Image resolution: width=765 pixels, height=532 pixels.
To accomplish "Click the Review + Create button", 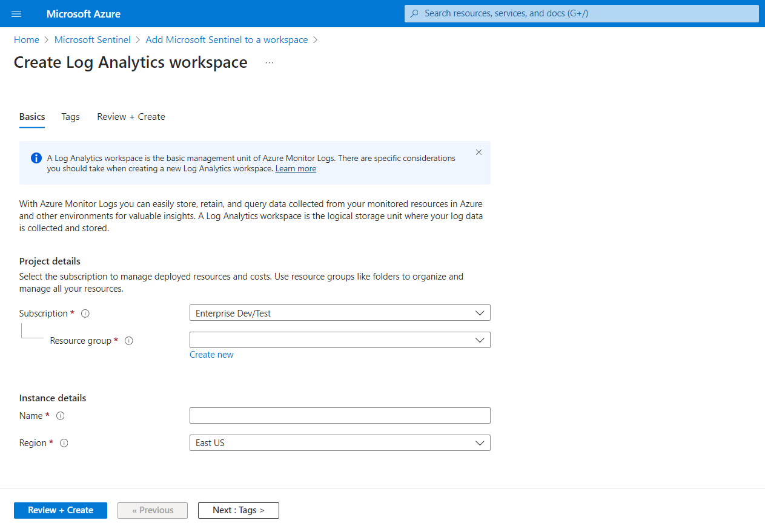I will [x=61, y=510].
